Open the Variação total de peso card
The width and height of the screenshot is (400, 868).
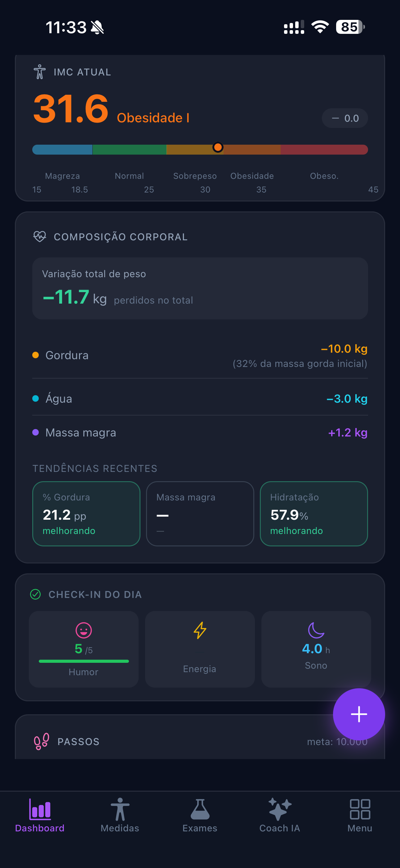coord(200,288)
